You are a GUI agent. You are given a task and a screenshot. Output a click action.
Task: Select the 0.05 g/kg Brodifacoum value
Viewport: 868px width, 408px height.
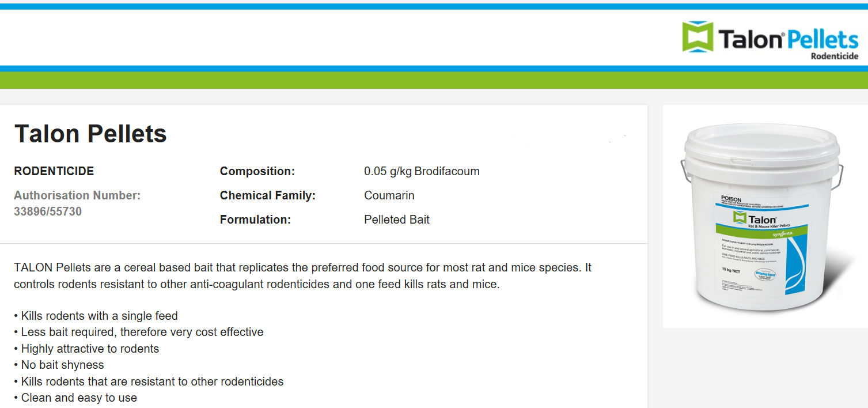[x=422, y=171]
